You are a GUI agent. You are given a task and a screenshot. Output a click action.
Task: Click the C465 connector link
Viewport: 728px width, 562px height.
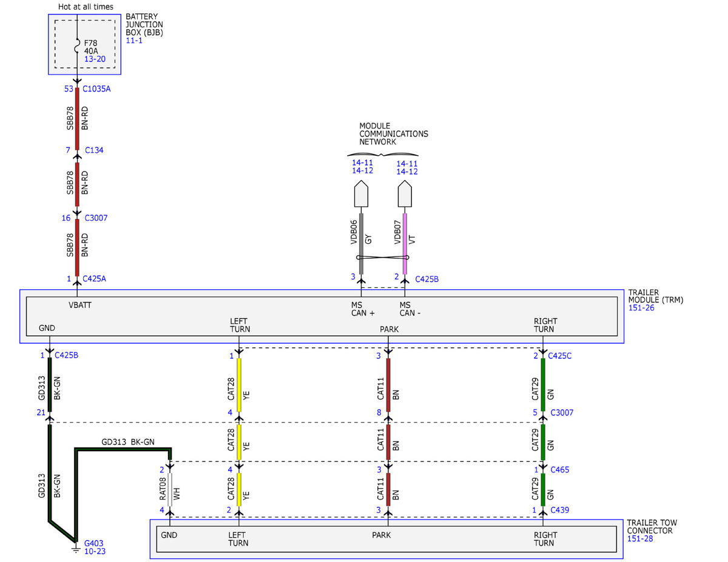(560, 469)
